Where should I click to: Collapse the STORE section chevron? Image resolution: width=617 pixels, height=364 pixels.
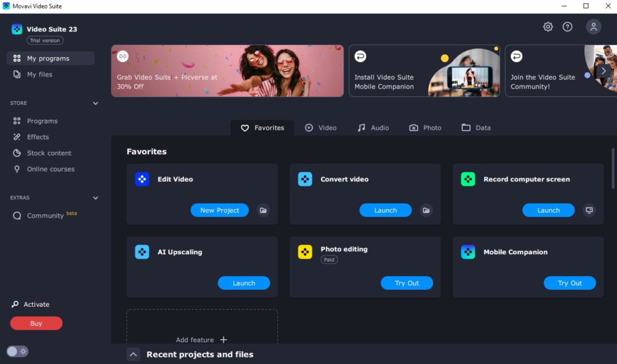tap(95, 103)
